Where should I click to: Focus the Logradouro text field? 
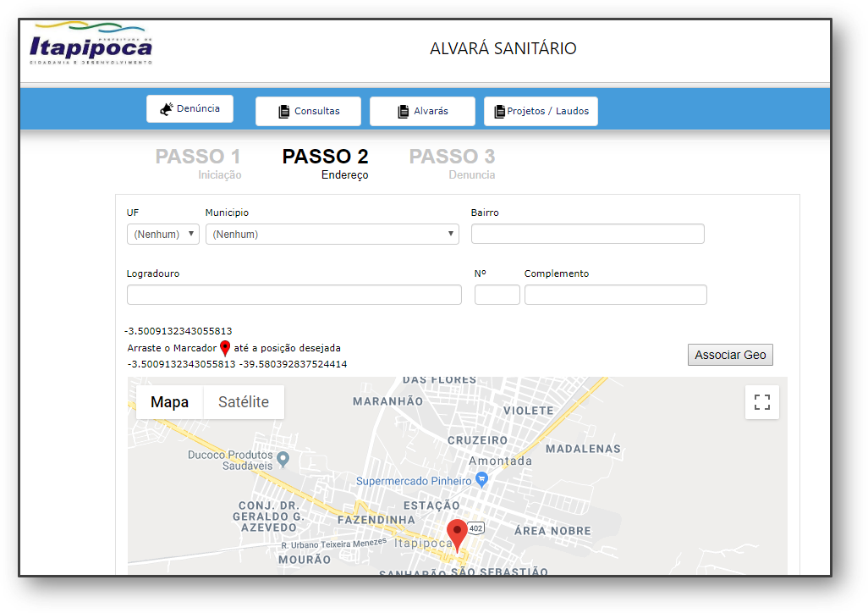(x=294, y=295)
